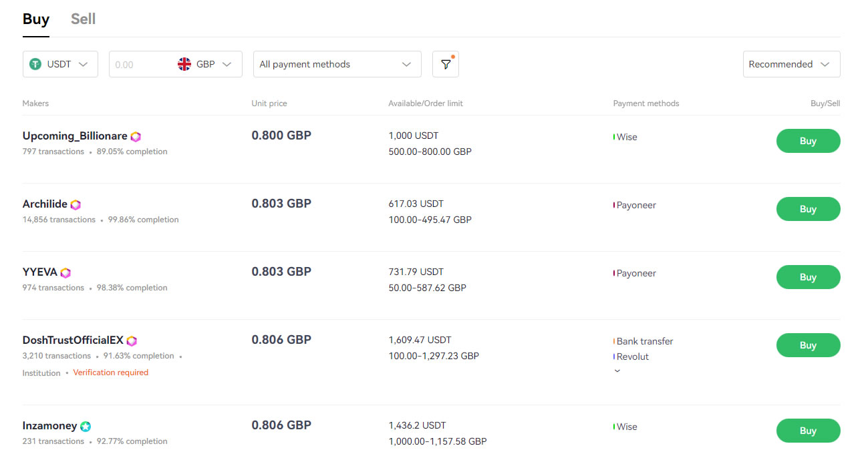Open the advanced filter icon
868x462 pixels.
[x=445, y=63]
